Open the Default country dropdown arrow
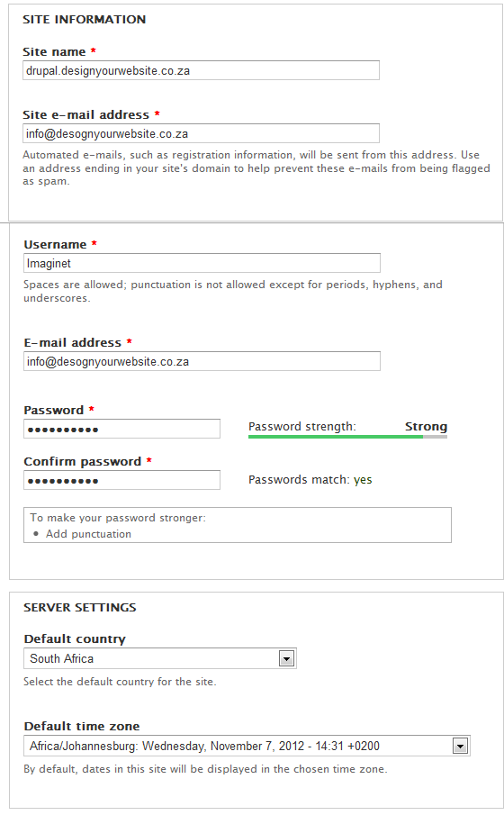This screenshot has height=824, width=504. 286,658
